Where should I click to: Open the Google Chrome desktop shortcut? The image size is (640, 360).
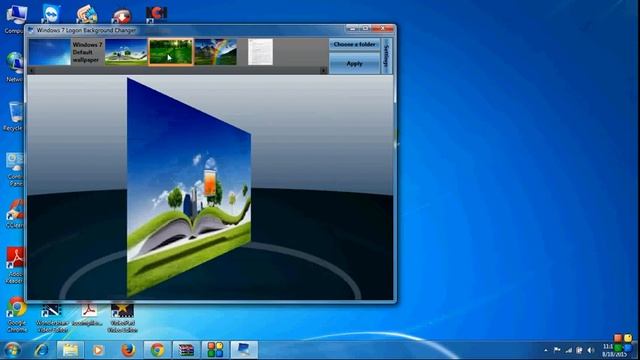click(17, 314)
